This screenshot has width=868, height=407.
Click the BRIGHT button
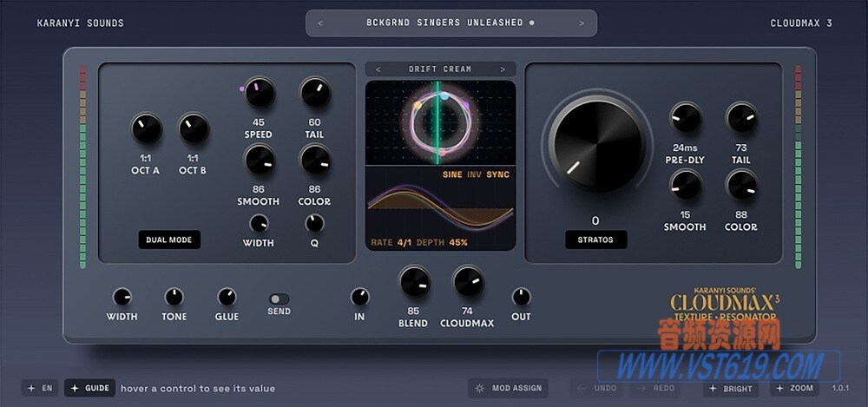pyautogui.click(x=731, y=388)
